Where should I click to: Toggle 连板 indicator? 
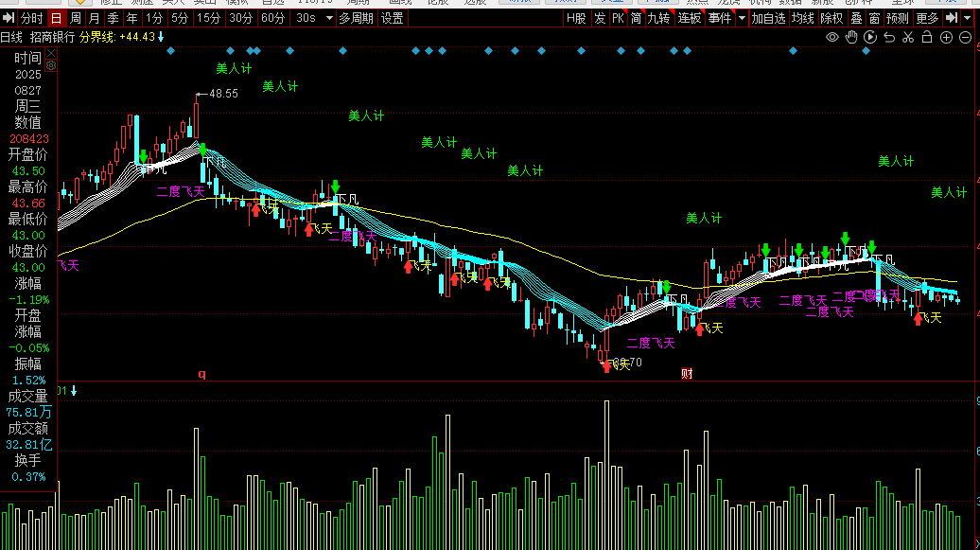point(690,18)
